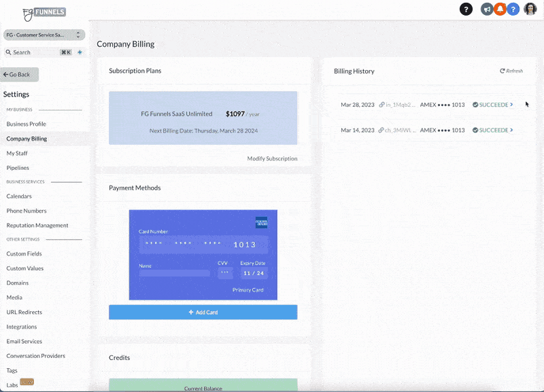Expand the FG - Customer Service account switcher
This screenshot has height=392, width=544.
[x=44, y=35]
